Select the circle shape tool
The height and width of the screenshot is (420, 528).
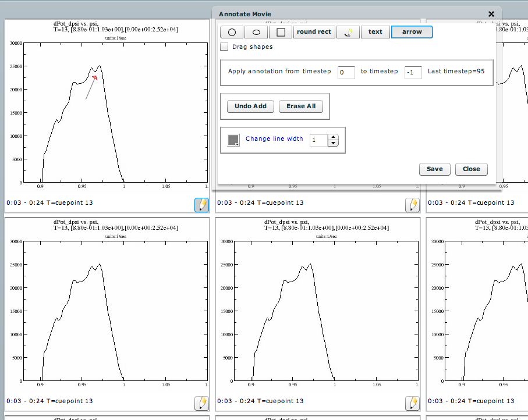point(232,32)
